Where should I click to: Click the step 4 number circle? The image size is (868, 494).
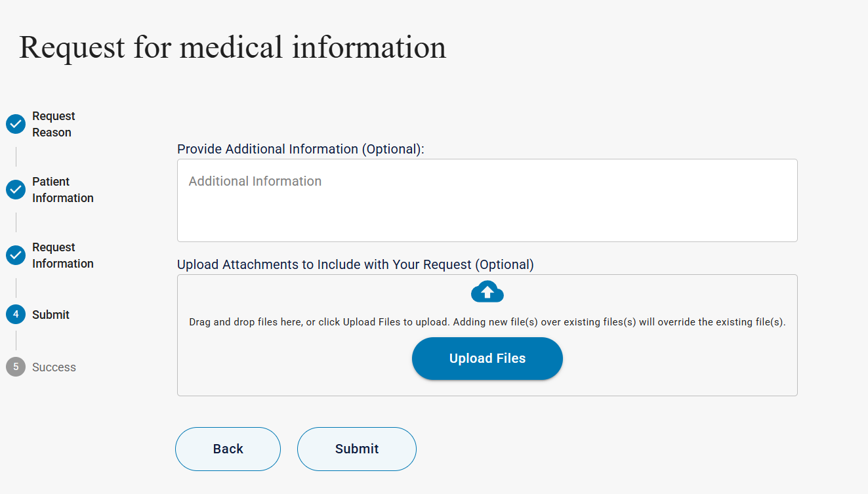(x=16, y=315)
